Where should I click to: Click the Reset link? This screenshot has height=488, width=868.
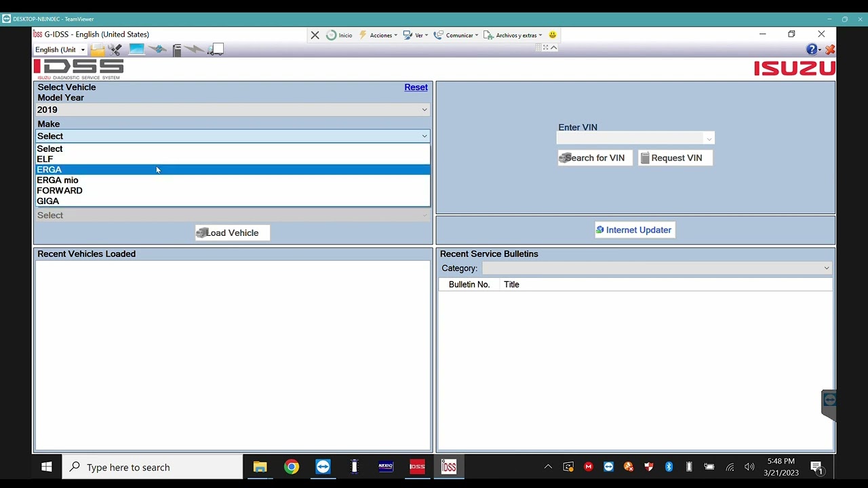(416, 87)
